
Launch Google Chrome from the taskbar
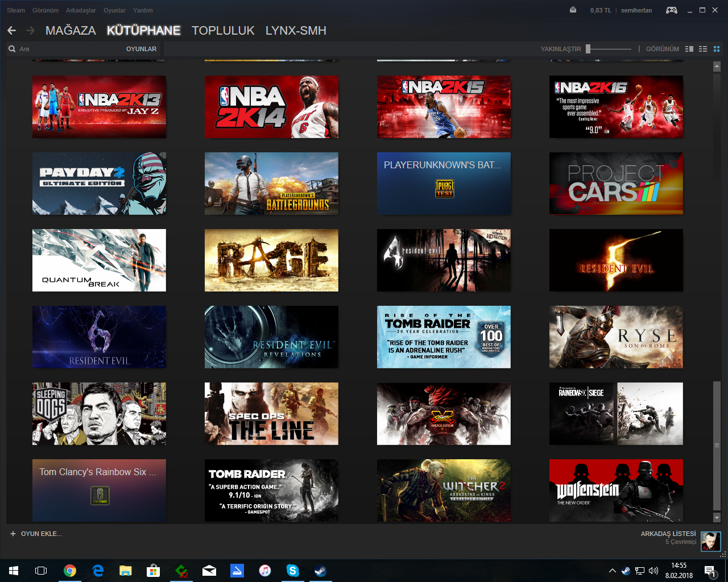(70, 571)
